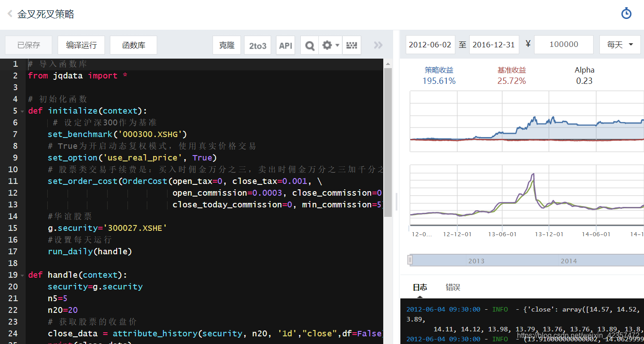Viewport: 644px width, 344px height.
Task: Open the stopwatch timer icon at top right
Action: (x=626, y=14)
